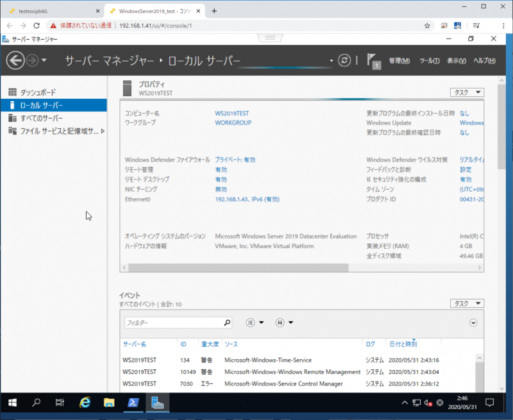Select event 10149 Windows Remote Management row
The width and height of the screenshot is (513, 420).
coord(298,372)
